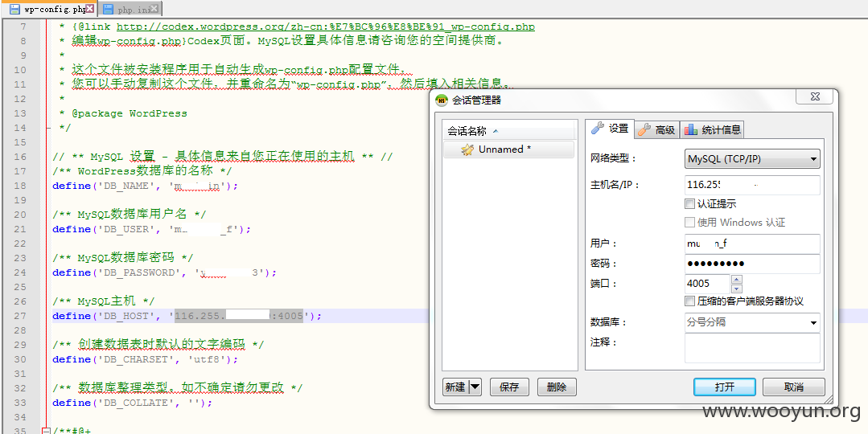Open the 统计信息 statistics tab
This screenshot has height=434, width=868.
(713, 130)
